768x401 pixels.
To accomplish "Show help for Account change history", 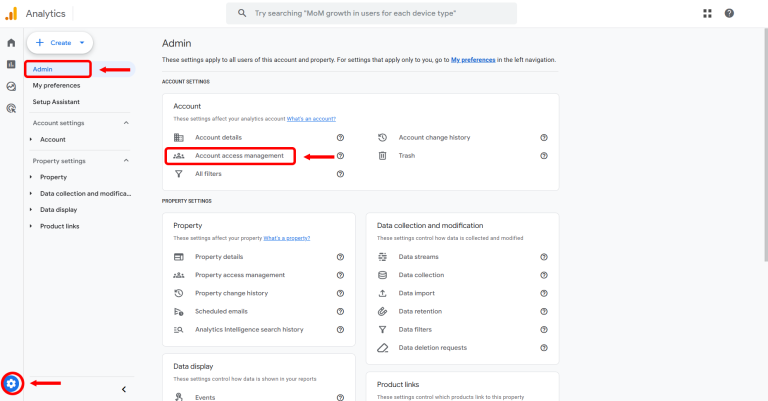I will (544, 138).
